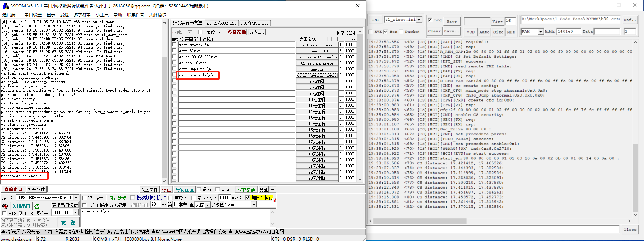Image resolution: width=644 pixels, height=241 pixels.
Task: Toggle the English language checkbox
Action: 218,189
